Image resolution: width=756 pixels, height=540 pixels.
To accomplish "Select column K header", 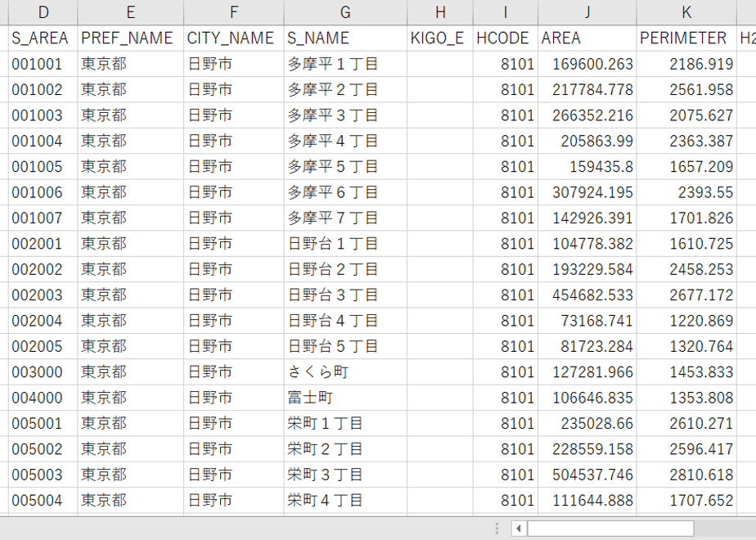I will 686,12.
